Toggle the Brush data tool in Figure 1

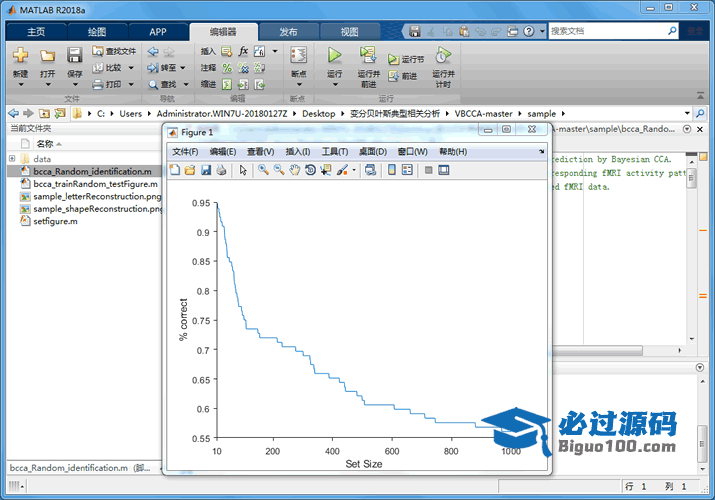click(342, 170)
